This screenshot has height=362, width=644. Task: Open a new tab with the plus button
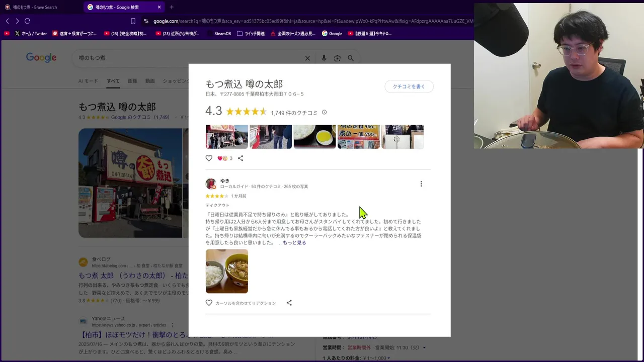(x=172, y=7)
